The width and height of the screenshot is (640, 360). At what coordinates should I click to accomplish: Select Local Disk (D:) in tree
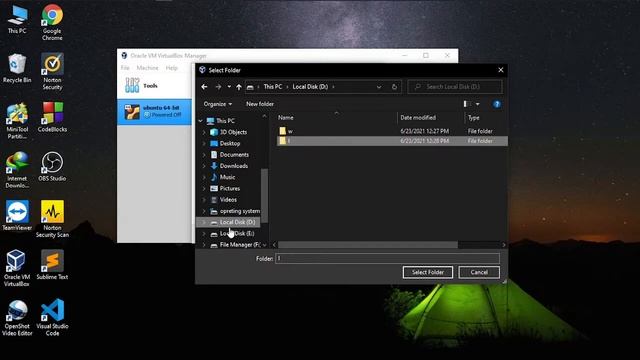tap(237, 222)
